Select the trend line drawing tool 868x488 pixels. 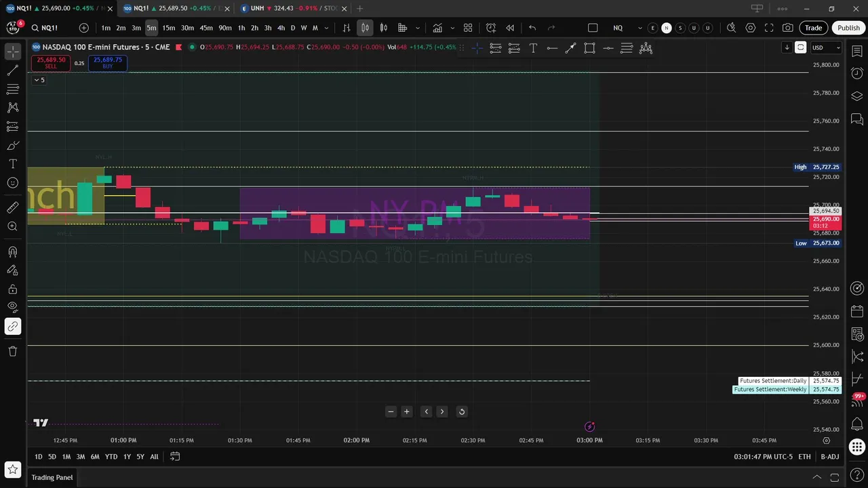coord(12,70)
